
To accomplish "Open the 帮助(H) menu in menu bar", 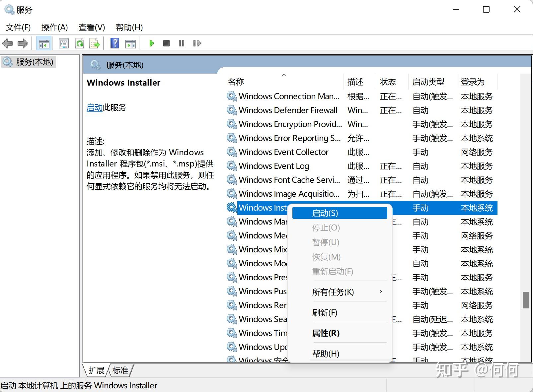I will [129, 27].
